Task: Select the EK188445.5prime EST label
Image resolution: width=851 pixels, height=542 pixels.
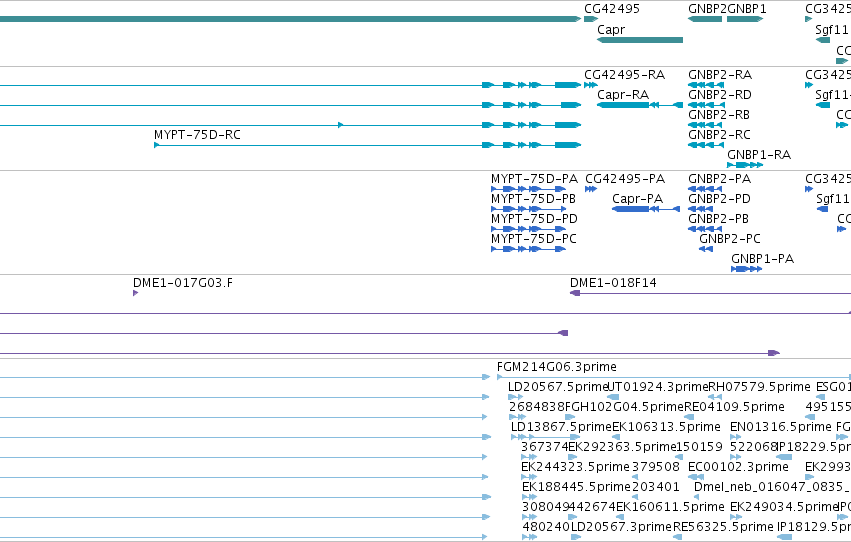Action: [x=576, y=487]
